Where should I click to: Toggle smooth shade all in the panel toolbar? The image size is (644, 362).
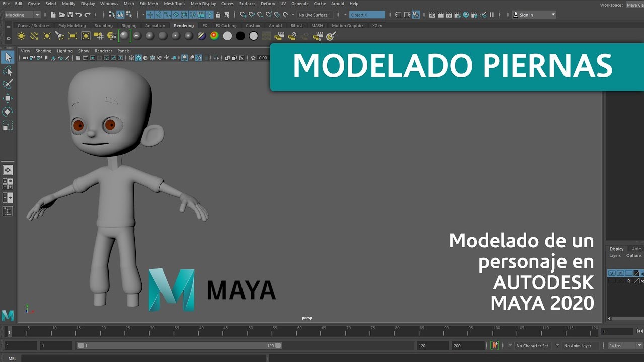(x=138, y=58)
